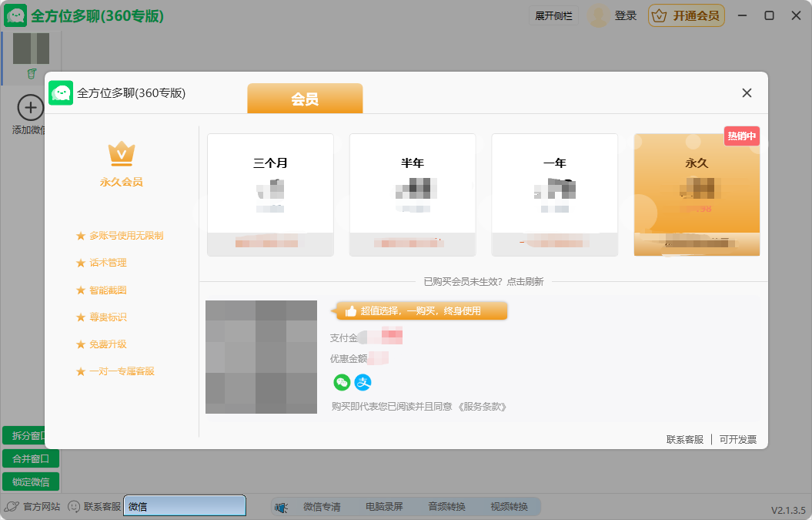The height and width of the screenshot is (520, 812).
Task: Toggle the 锁定微信 option
Action: [x=31, y=481]
